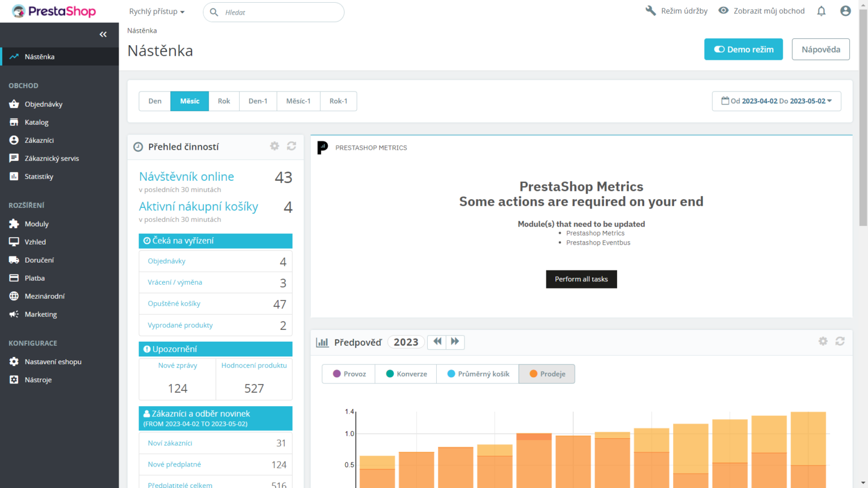Click the Vzhled monitor icon
Screen dimensions: 868x488
coord(14,242)
